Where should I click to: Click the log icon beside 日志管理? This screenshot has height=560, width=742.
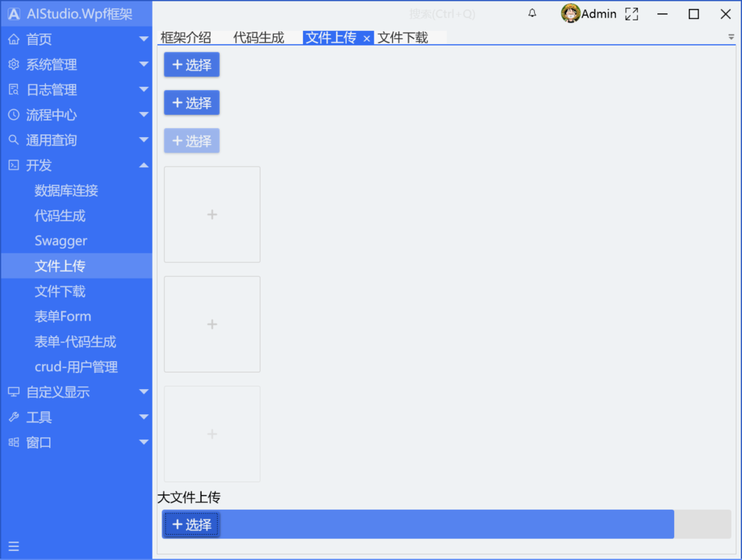tap(14, 90)
